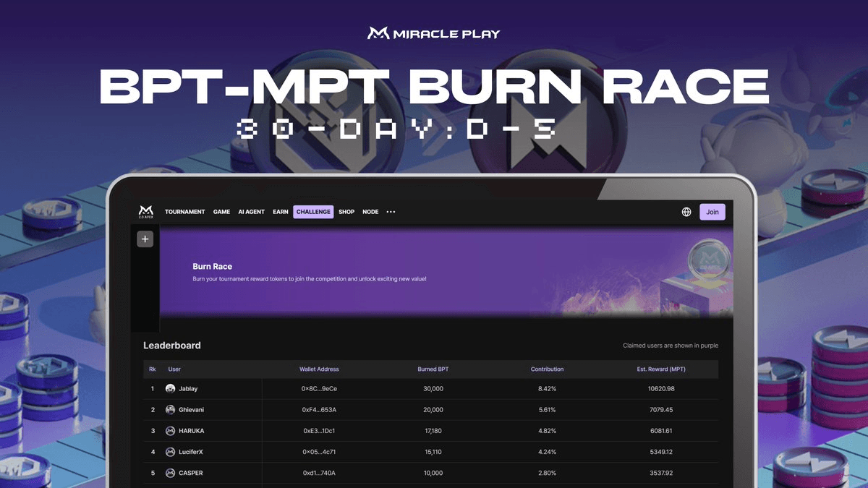This screenshot has height=488, width=868.
Task: Click the Leaderboard heading
Action: coord(172,346)
